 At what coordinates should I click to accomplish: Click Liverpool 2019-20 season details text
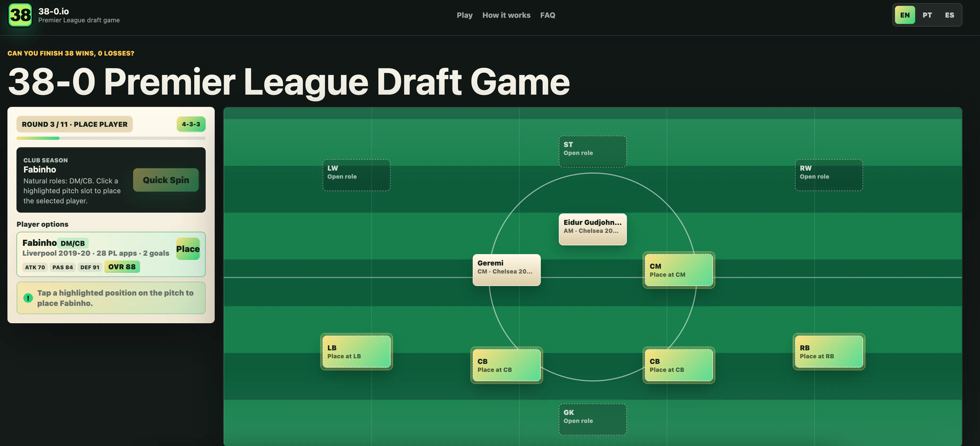coord(96,253)
